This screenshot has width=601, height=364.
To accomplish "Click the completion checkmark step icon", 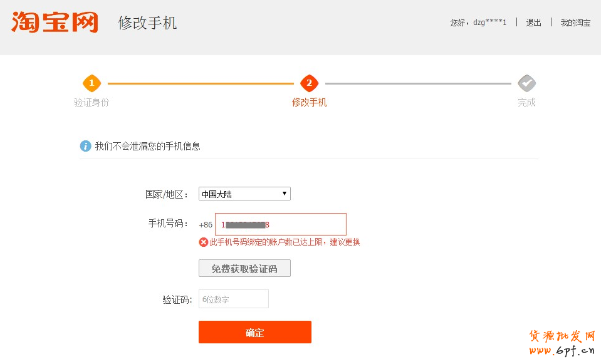I will (x=526, y=83).
